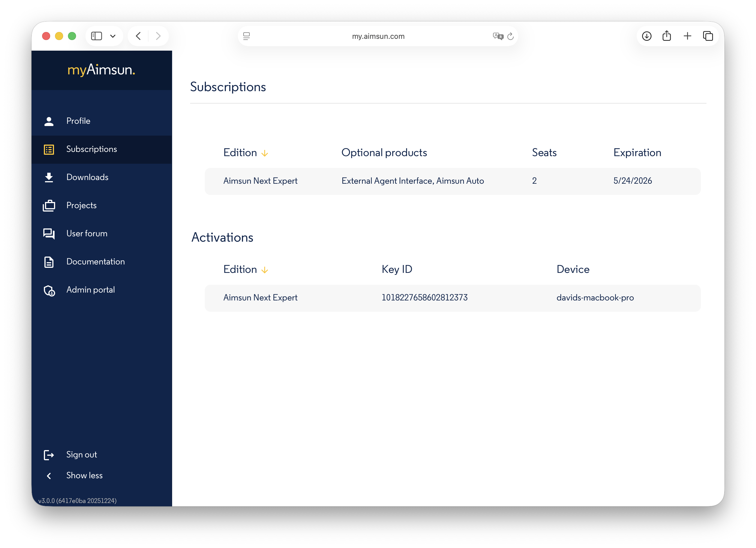Toggle the Safari sidebar panel
This screenshot has height=548, width=756.
tap(97, 36)
